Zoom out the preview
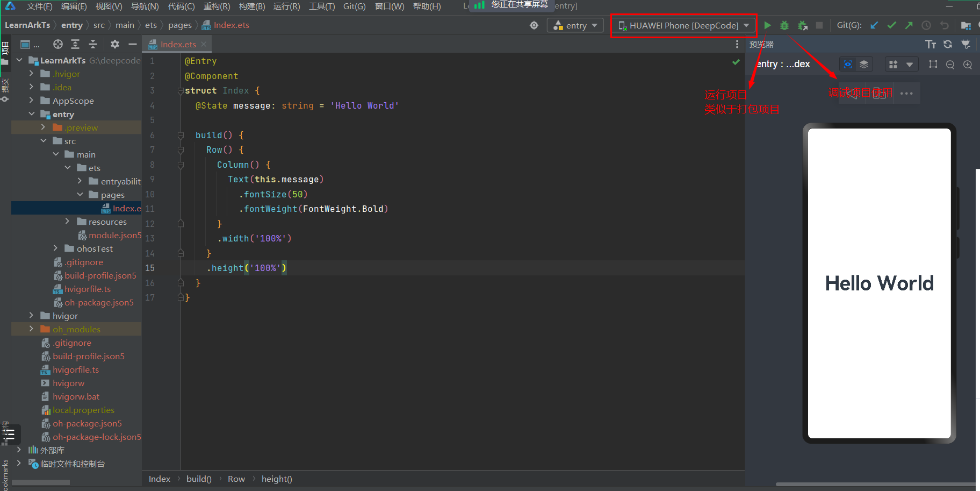980x491 pixels. (x=950, y=65)
